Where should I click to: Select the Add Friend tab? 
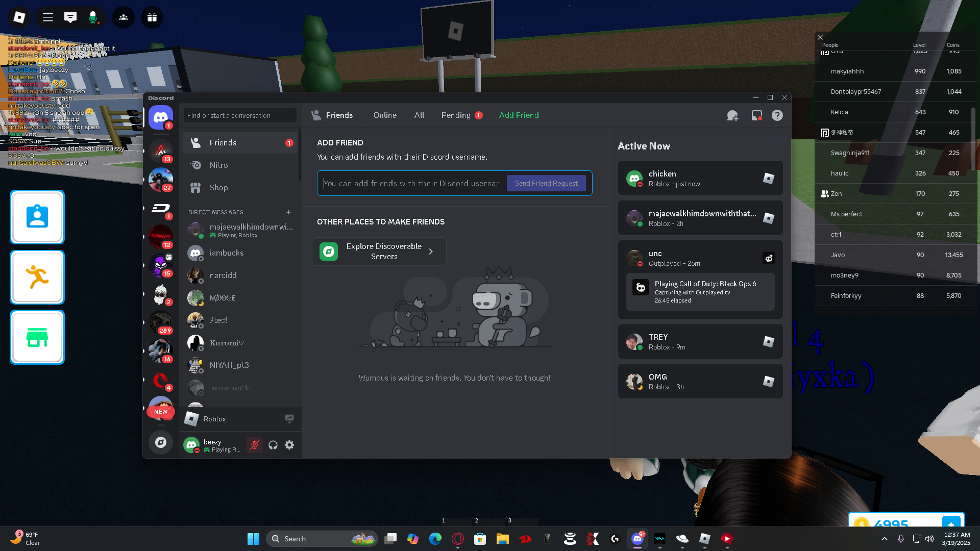(519, 115)
